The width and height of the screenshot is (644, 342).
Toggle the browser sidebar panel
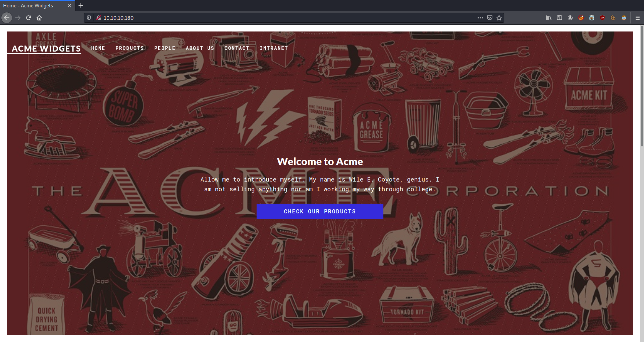click(559, 18)
